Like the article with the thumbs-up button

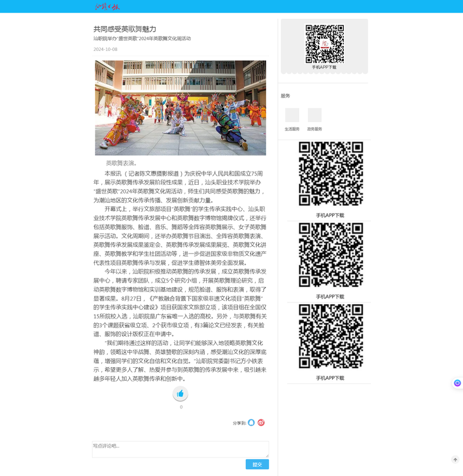[x=181, y=394]
